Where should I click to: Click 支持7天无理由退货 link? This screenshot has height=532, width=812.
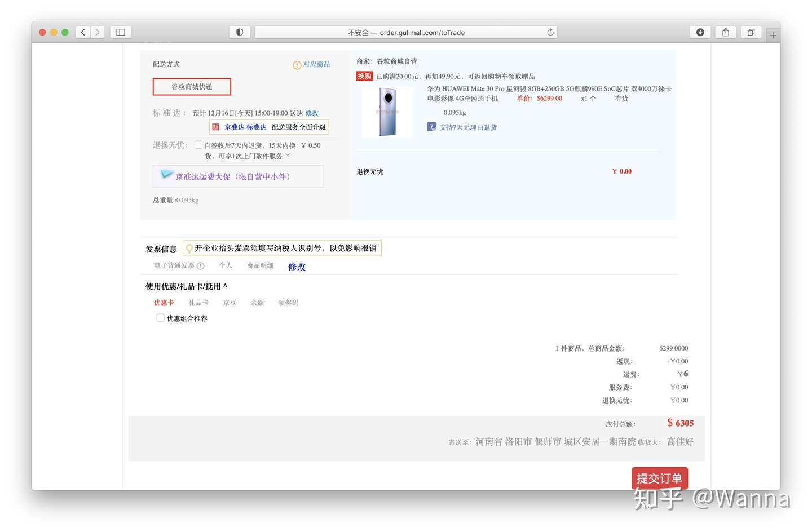(469, 127)
